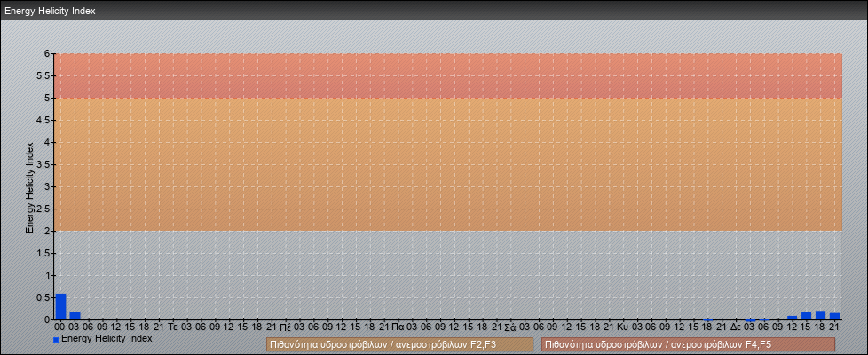Image resolution: width=868 pixels, height=355 pixels.
Task: Click the Πα day label on the X-axis
Action: click(x=398, y=327)
